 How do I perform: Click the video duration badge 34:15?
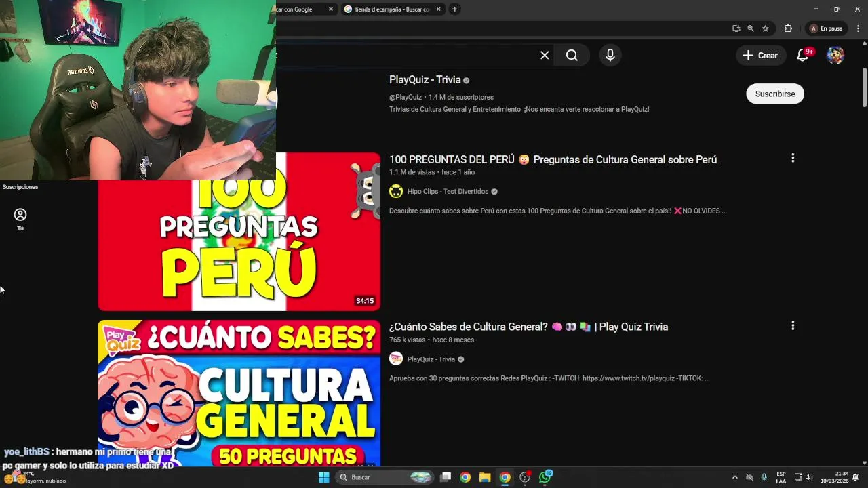(365, 301)
